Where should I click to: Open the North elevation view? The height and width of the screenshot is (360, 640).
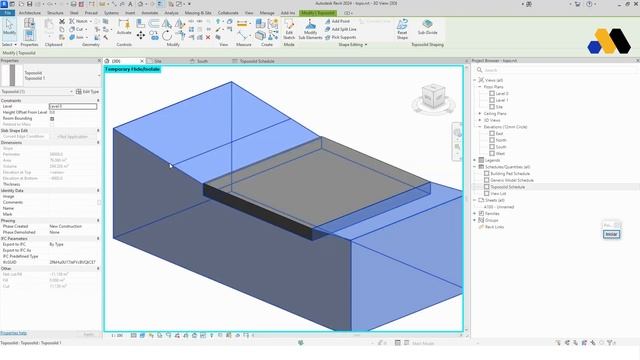(501, 140)
